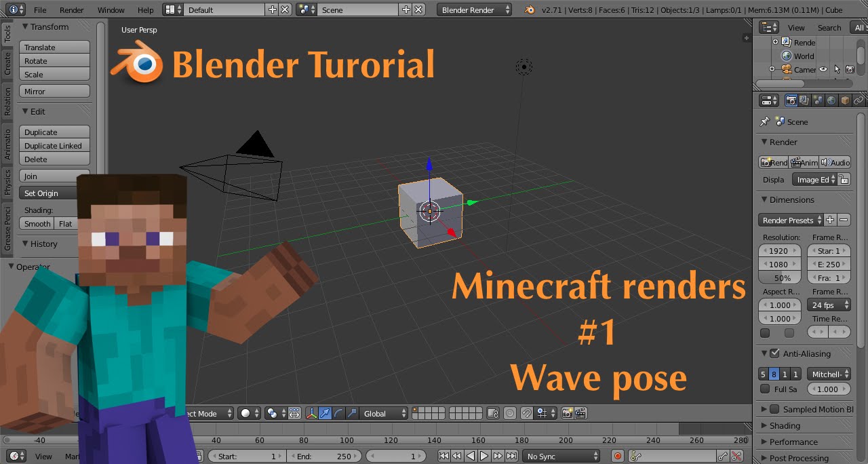Toggle proportional editing circle button
The width and height of the screenshot is (868, 464).
pyautogui.click(x=509, y=413)
